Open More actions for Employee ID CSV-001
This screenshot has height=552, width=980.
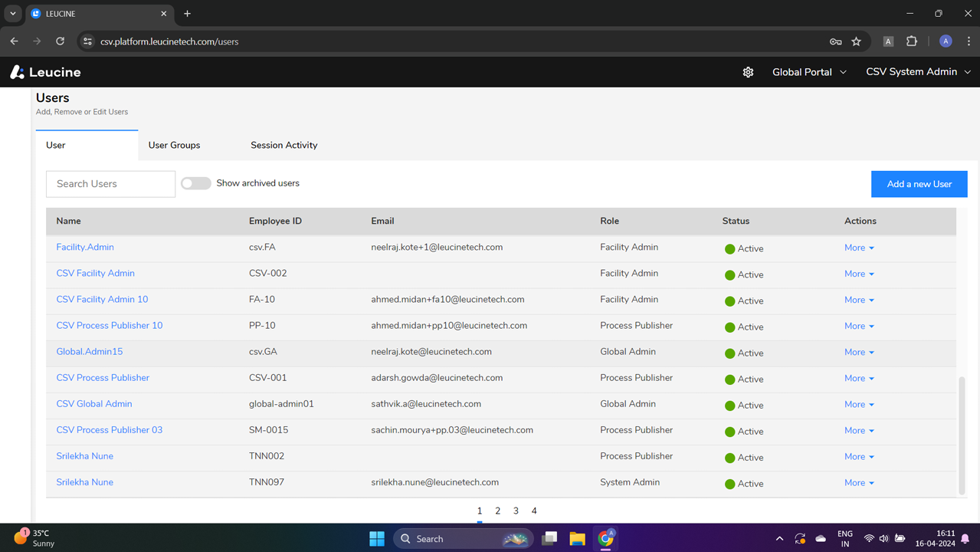(859, 378)
